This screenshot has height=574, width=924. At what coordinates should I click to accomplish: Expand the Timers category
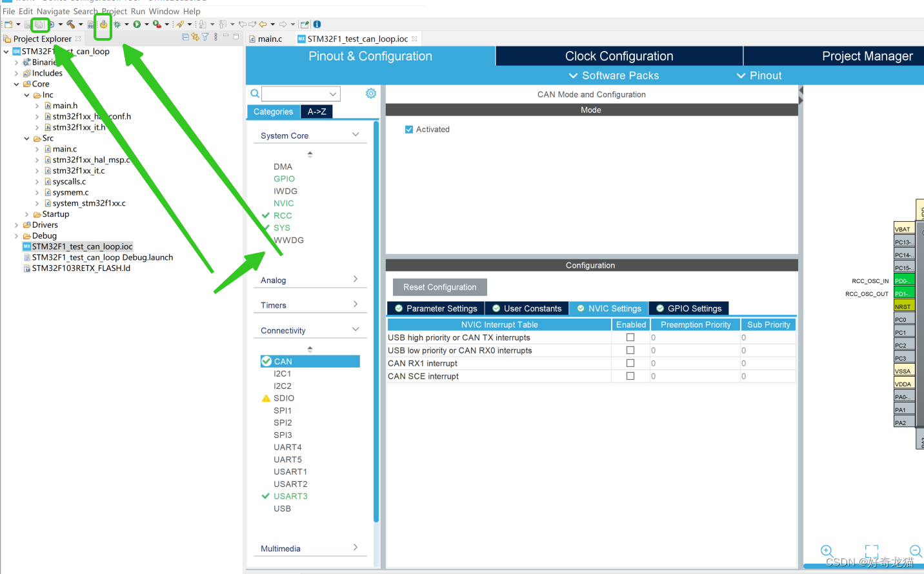click(356, 304)
